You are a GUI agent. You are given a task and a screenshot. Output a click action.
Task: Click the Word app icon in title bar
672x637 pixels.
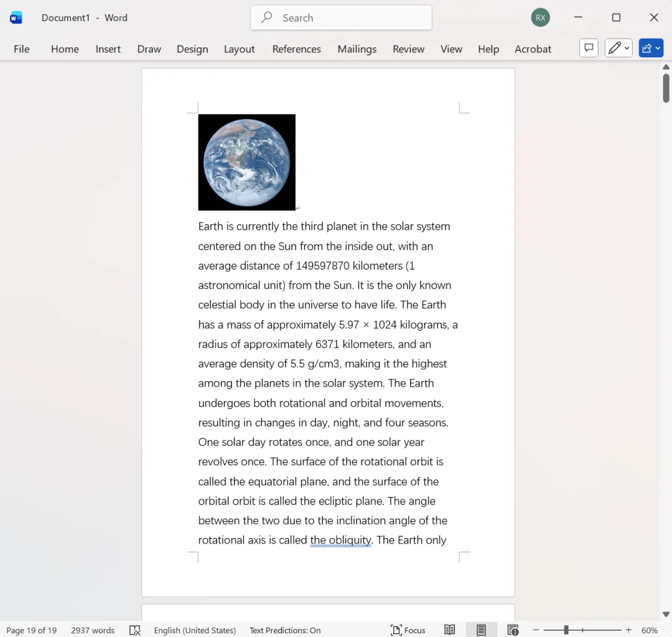(x=16, y=17)
